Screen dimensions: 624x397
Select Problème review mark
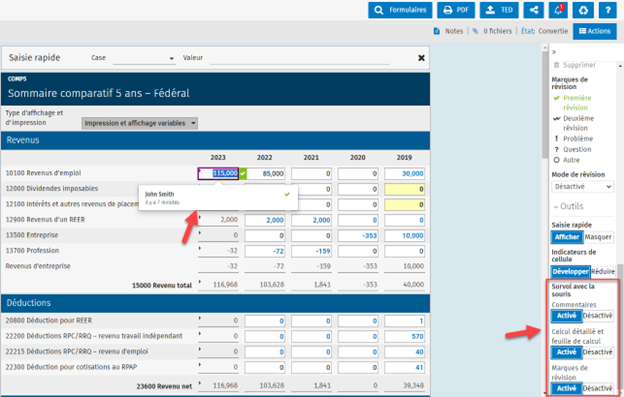[573, 138]
